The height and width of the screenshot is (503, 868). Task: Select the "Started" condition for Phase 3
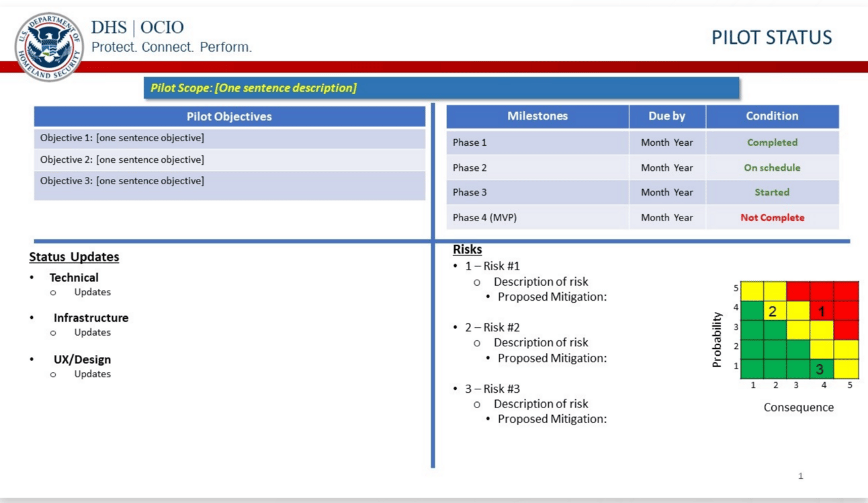pos(772,192)
